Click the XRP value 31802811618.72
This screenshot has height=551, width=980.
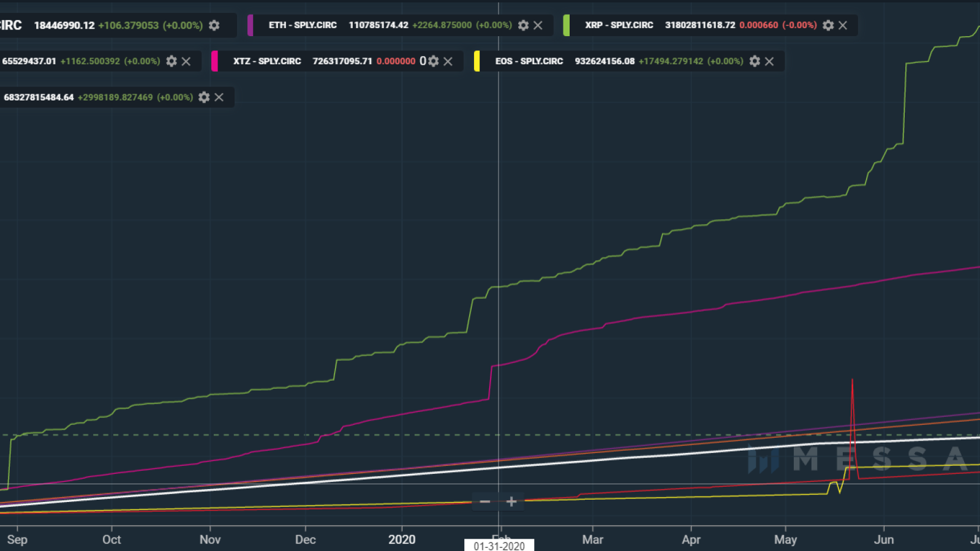click(700, 25)
